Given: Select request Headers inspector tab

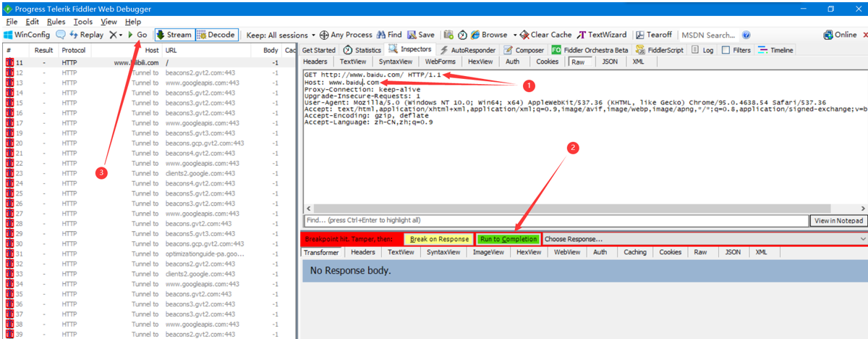Looking at the screenshot, I should [x=315, y=62].
